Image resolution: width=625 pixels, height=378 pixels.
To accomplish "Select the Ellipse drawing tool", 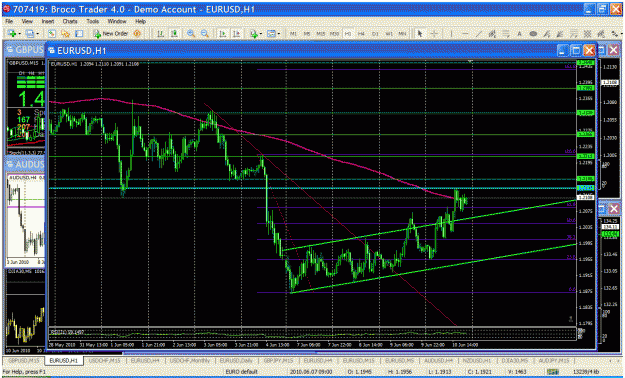I will [533, 34].
